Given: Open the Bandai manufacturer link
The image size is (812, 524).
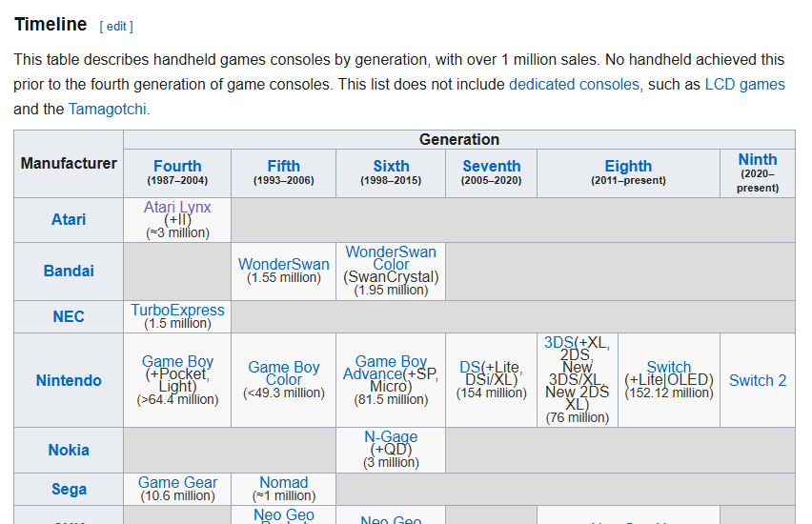Looking at the screenshot, I should pyautogui.click(x=69, y=271).
